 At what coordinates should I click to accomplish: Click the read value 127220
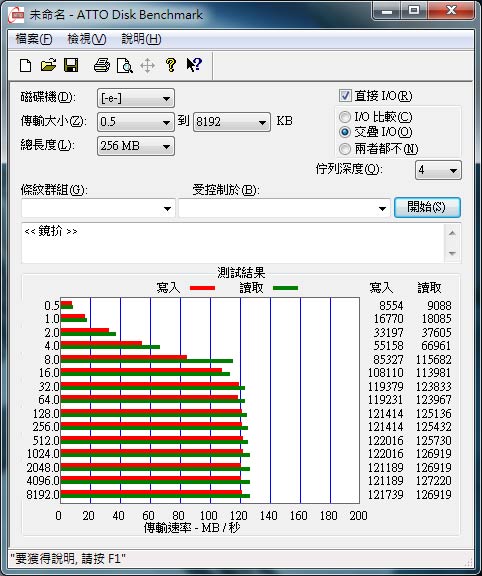433,481
